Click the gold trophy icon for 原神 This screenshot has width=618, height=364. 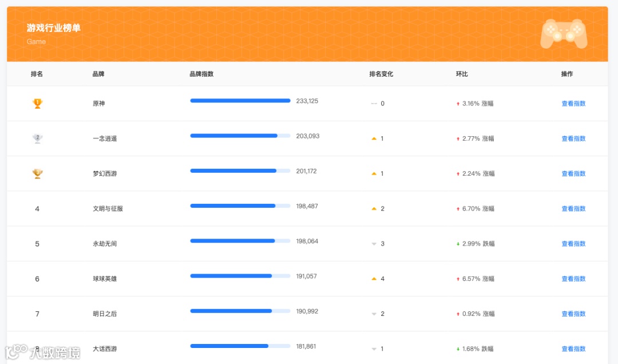click(x=37, y=104)
